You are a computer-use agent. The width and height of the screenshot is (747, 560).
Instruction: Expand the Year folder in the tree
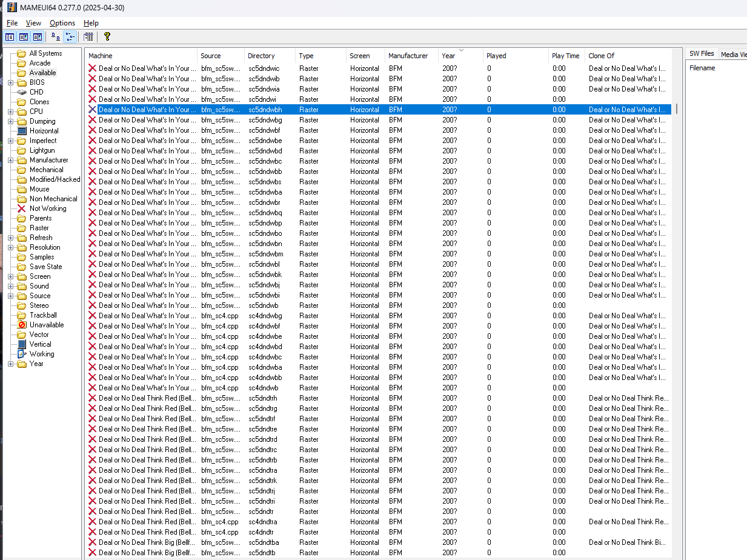coord(10,364)
